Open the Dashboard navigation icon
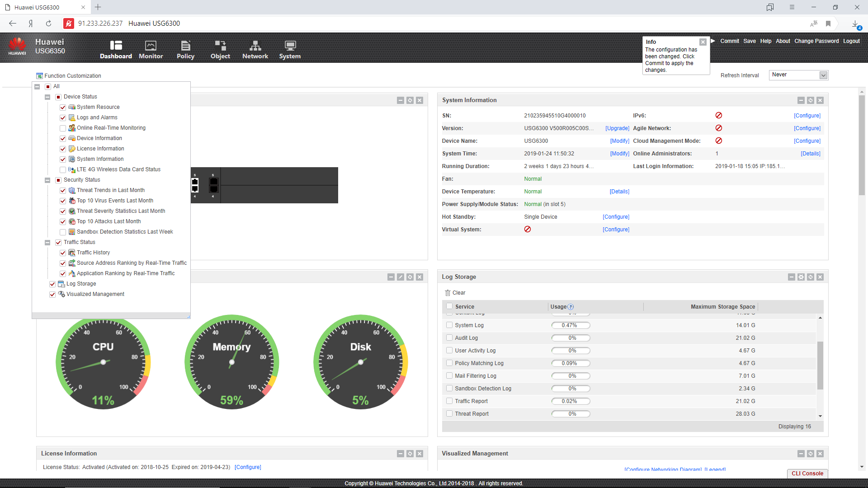This screenshot has height=488, width=868. coord(116,46)
